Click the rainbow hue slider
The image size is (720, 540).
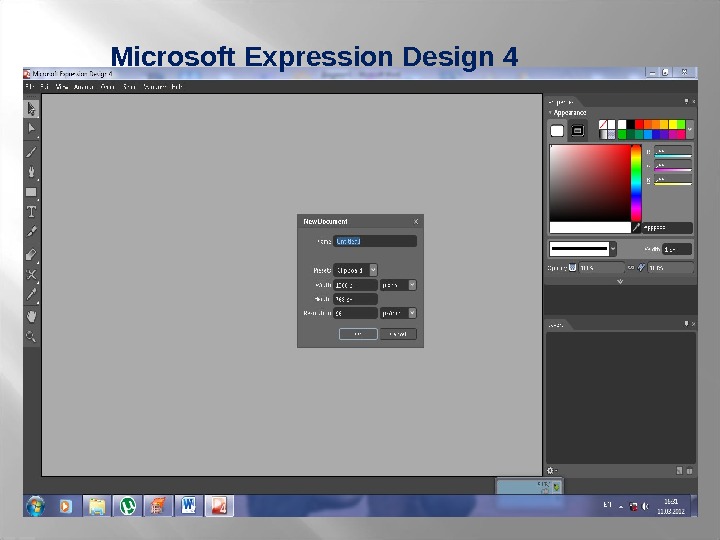[x=636, y=183]
